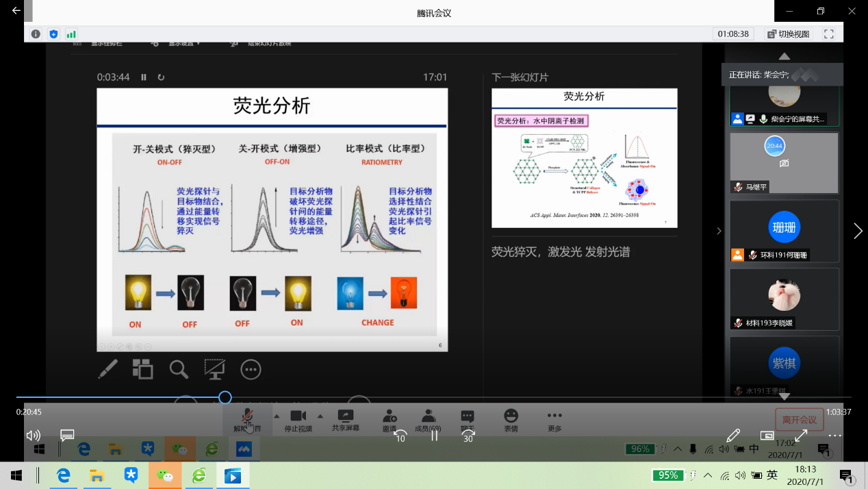Skip back 10 seconds in video
The image size is (868, 489).
click(400, 435)
